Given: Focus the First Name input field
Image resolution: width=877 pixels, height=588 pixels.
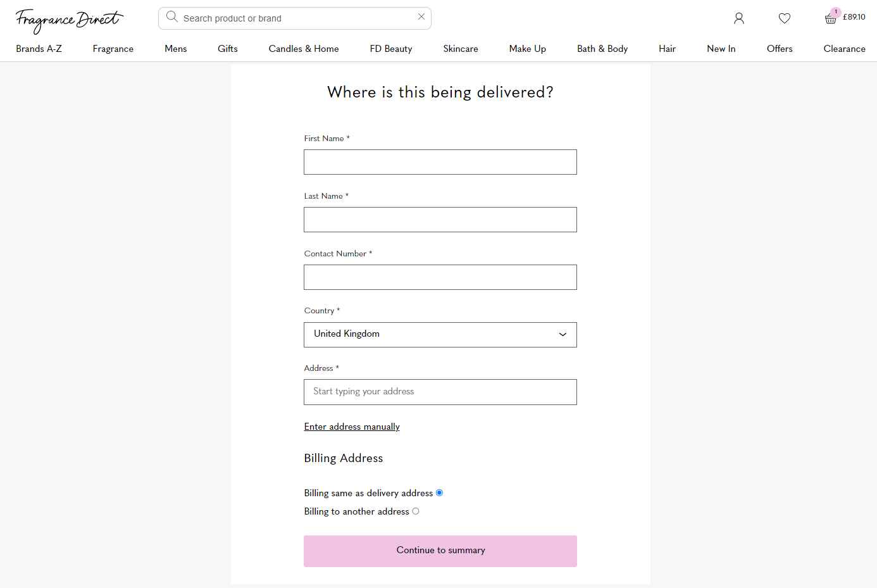Looking at the screenshot, I should [x=440, y=162].
